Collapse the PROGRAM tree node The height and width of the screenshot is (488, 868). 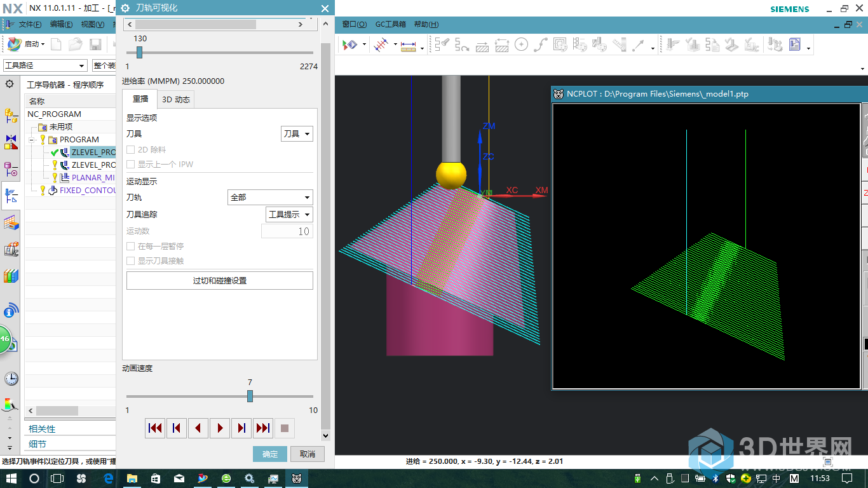tap(31, 139)
